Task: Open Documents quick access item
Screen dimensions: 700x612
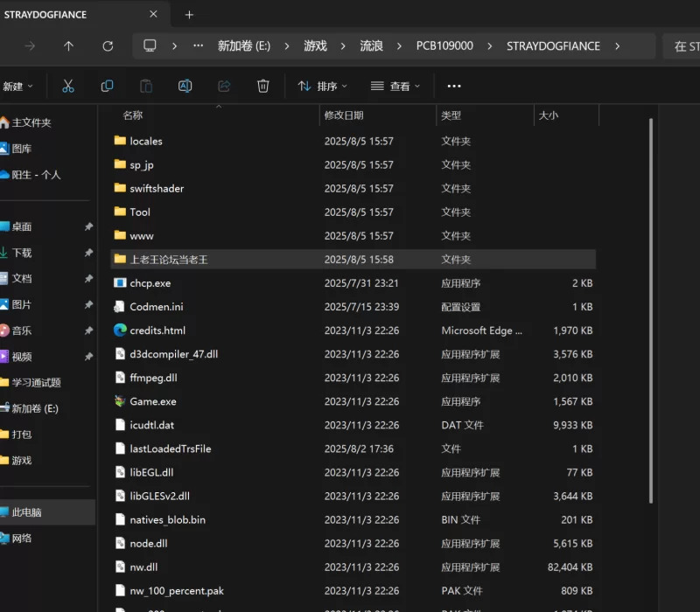Action: (x=17, y=278)
